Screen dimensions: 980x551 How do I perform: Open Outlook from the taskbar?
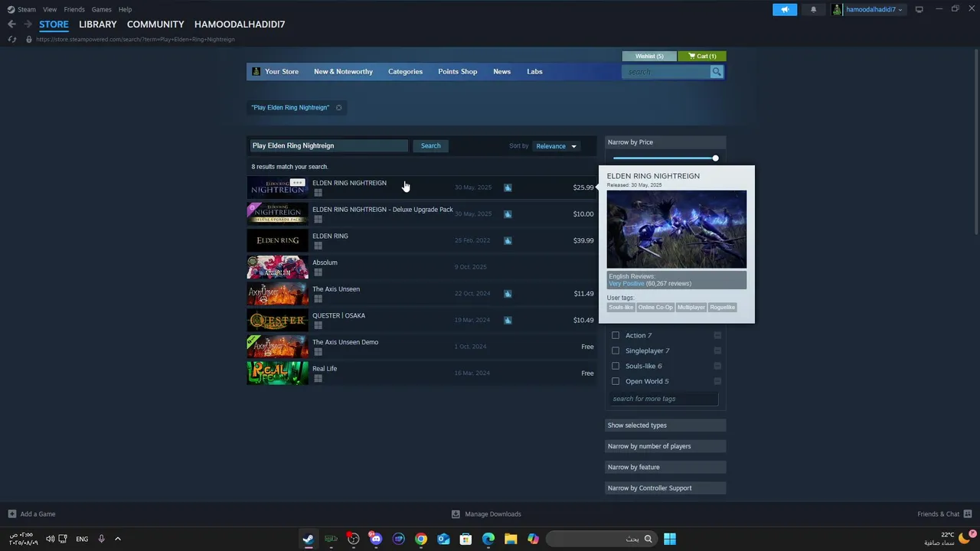tap(443, 539)
